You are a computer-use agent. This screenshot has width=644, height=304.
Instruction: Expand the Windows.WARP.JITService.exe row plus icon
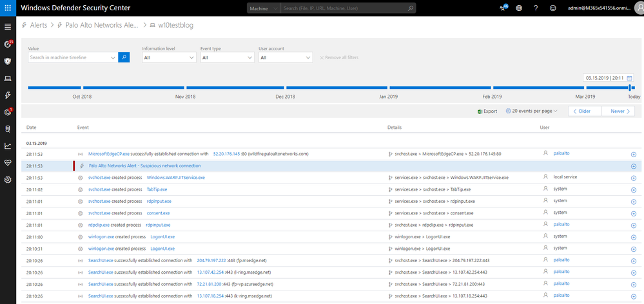[x=633, y=178]
